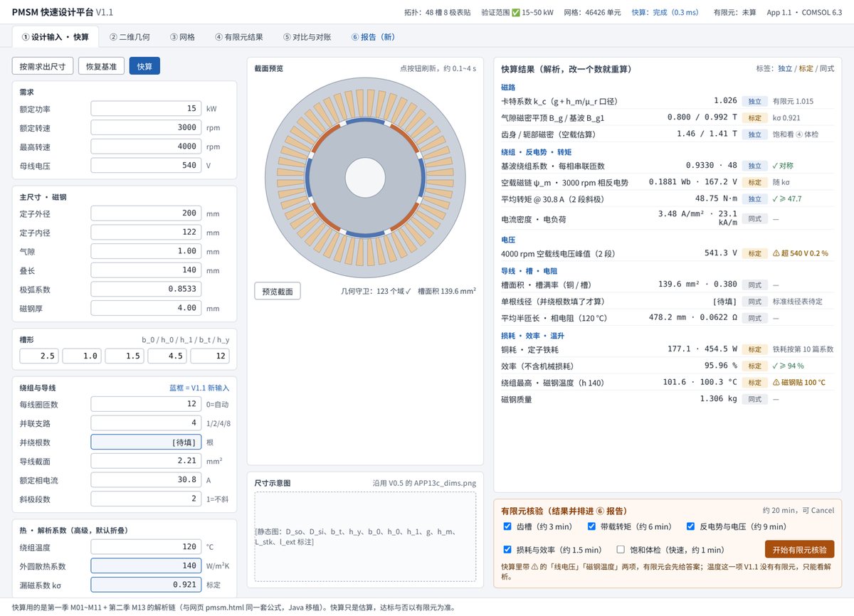The image size is (854, 616).
Task: Uncheck 反电势与电压（约 9 min）
Action: point(690,526)
